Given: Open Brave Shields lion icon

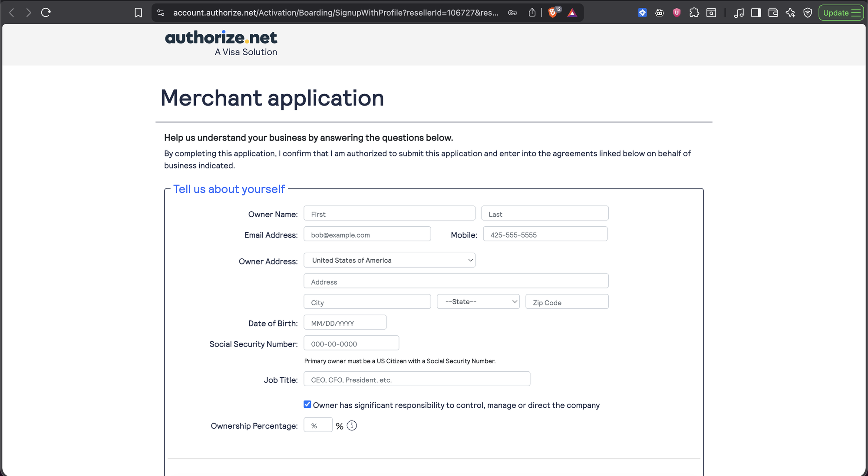Looking at the screenshot, I should 553,13.
